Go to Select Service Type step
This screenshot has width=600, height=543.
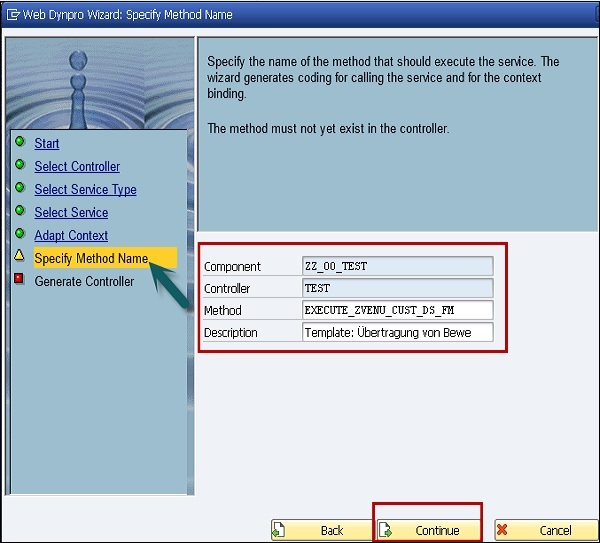coord(85,189)
